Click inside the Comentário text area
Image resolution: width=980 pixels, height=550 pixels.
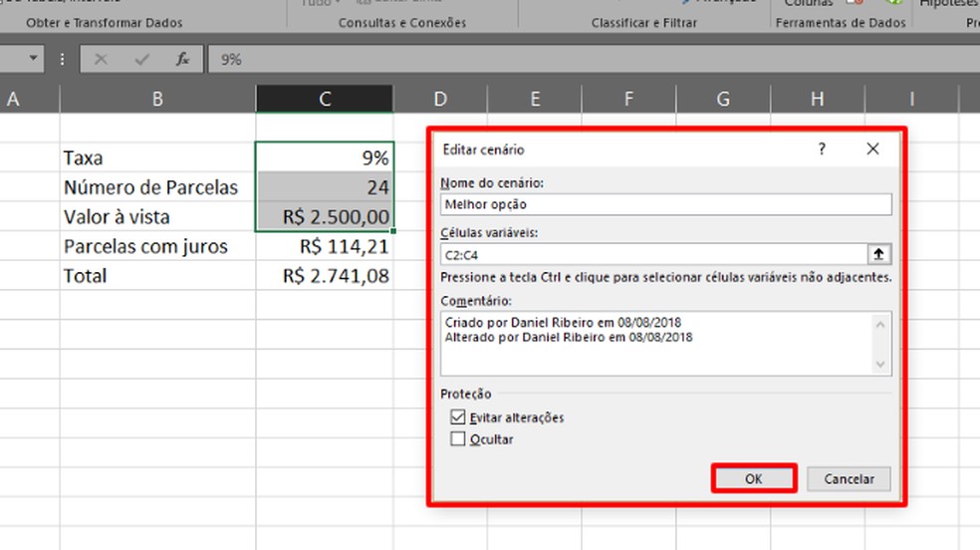(x=656, y=344)
